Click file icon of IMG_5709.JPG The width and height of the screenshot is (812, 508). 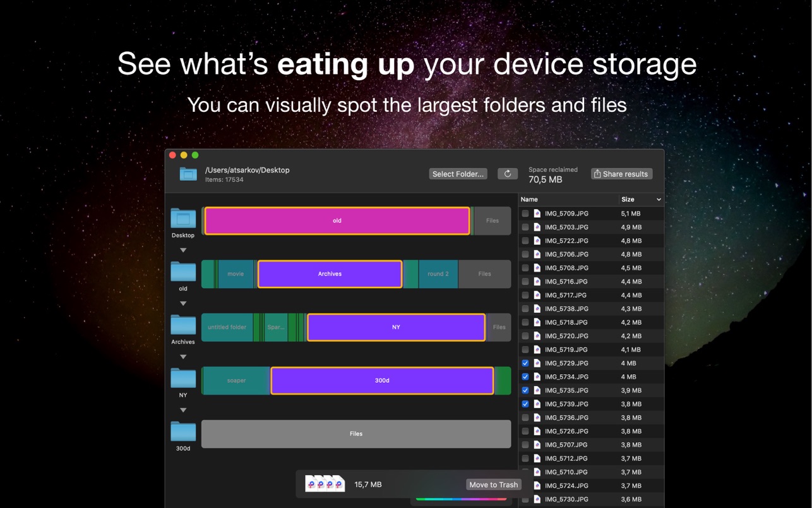point(537,214)
